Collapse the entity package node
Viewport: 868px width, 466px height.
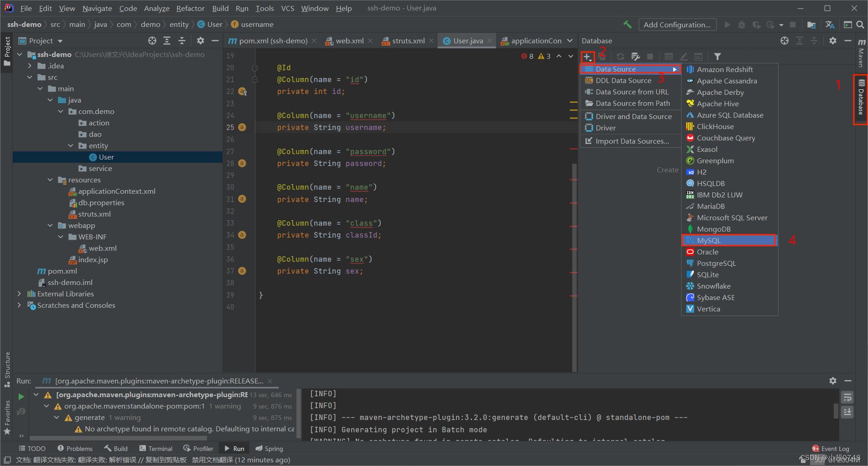(71, 145)
